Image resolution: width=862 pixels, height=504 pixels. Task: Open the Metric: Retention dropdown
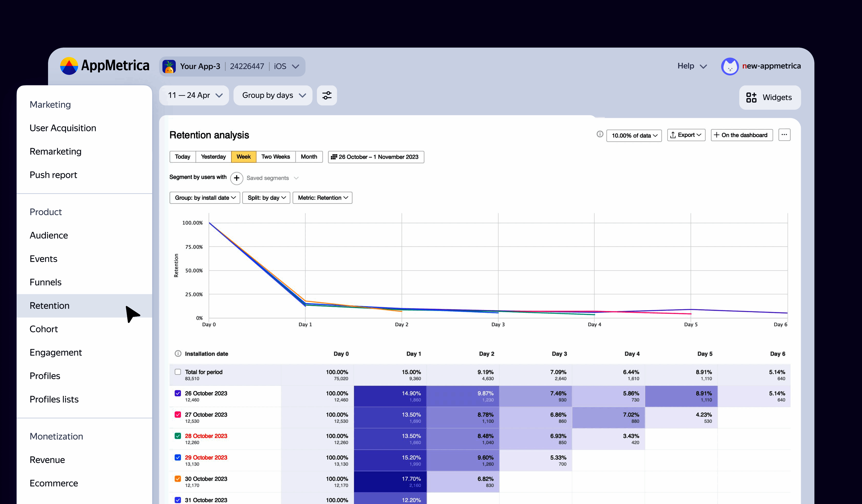tap(322, 198)
